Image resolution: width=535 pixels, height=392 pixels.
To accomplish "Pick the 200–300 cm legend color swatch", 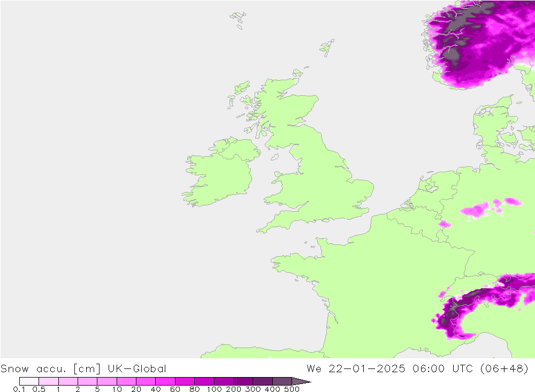I will (x=243, y=381).
